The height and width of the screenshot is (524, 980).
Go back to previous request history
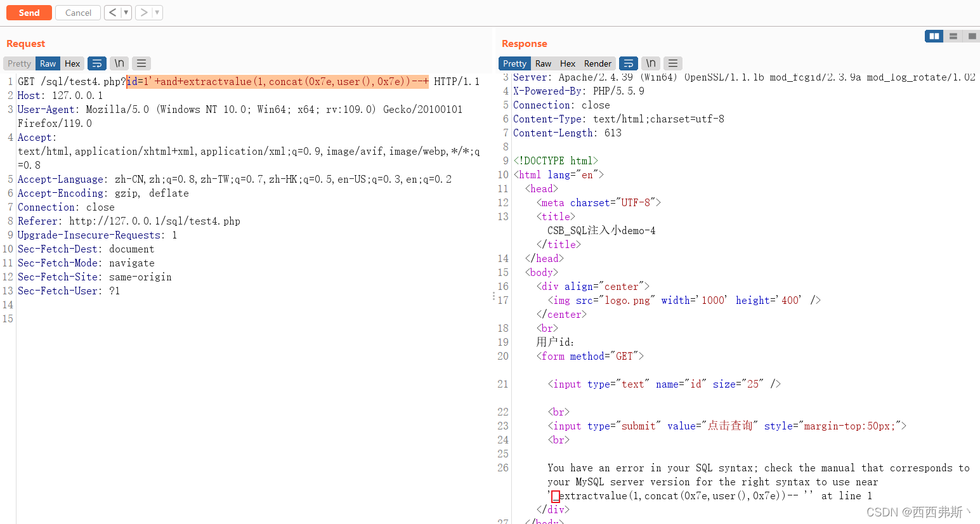(x=112, y=13)
